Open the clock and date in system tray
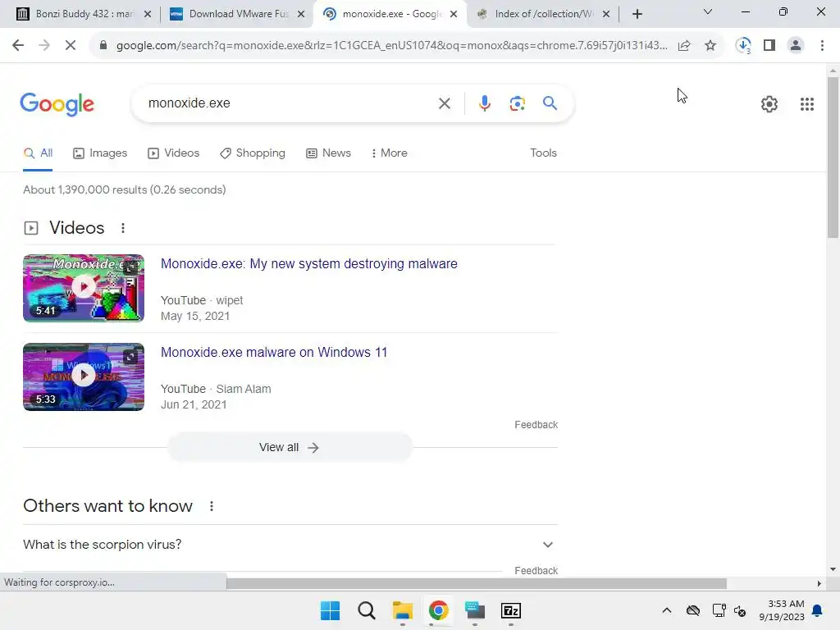The height and width of the screenshot is (630, 840). (782, 610)
